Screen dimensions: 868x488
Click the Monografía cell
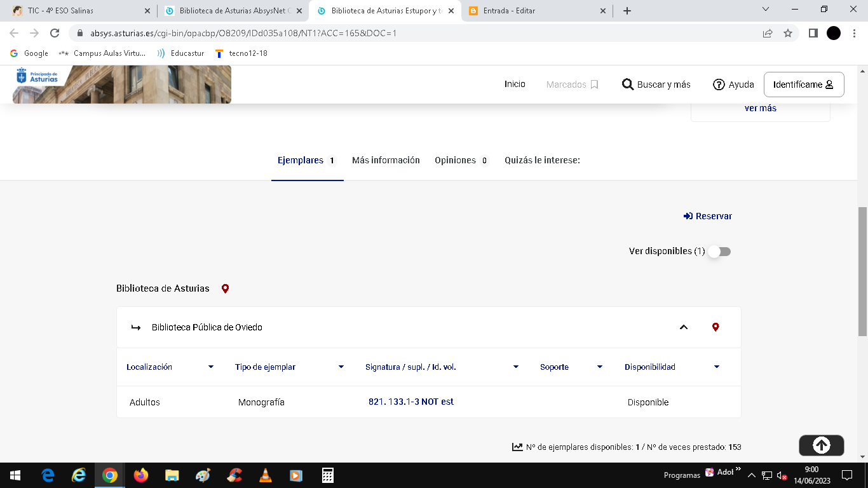click(x=261, y=402)
